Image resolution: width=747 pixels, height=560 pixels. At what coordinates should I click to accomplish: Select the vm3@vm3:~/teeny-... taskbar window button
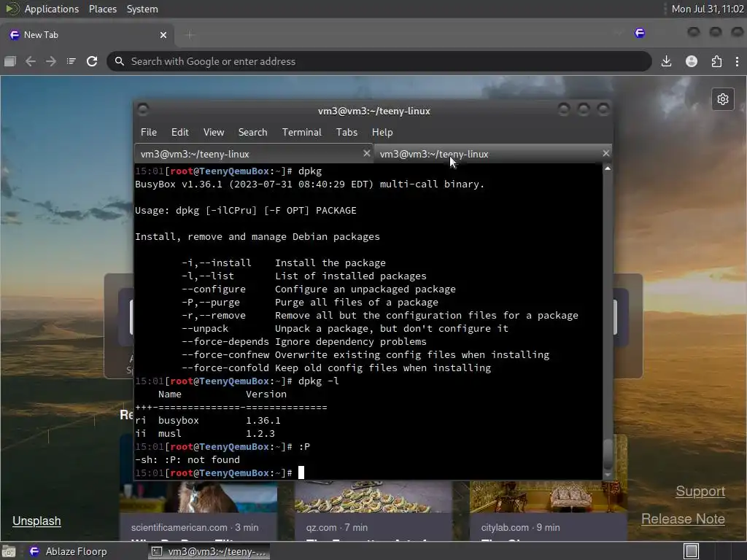209,551
